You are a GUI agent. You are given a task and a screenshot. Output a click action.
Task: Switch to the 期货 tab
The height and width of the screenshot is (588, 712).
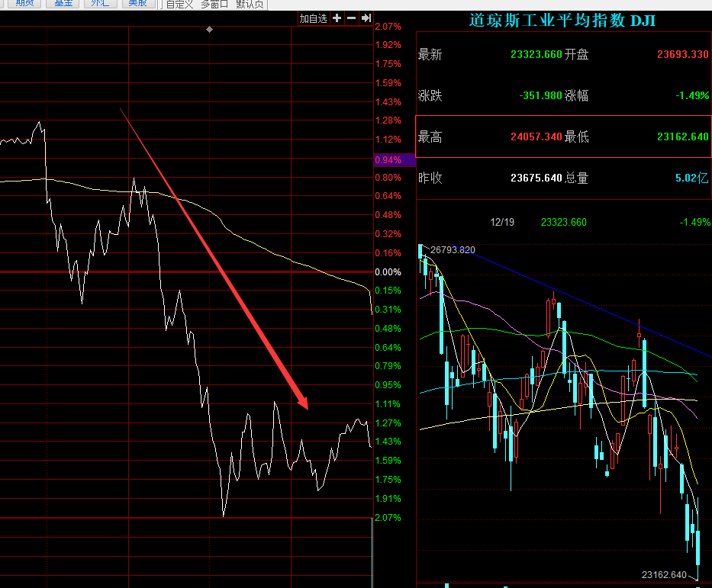[x=24, y=4]
